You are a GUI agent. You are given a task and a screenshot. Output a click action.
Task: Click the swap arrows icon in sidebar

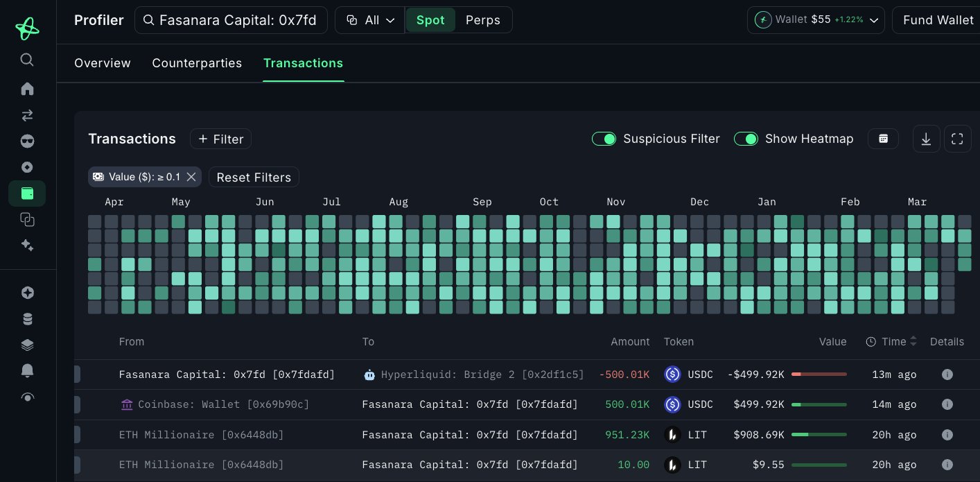[x=27, y=115]
